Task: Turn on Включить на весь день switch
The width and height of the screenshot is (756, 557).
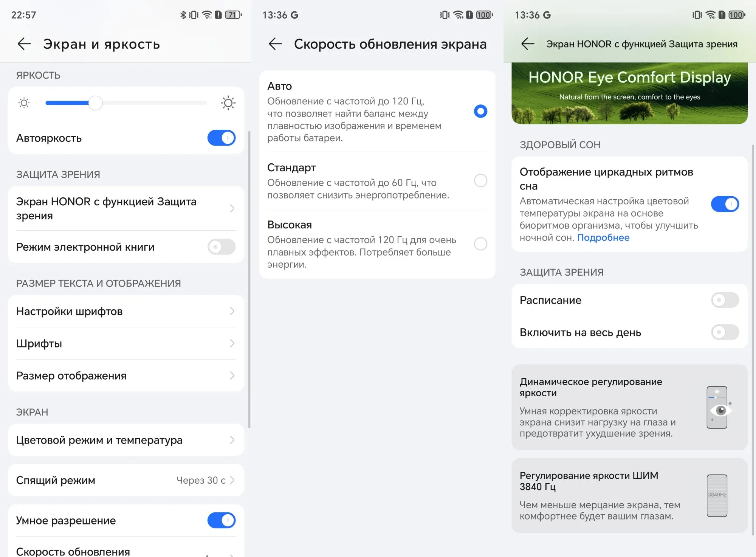Action: (725, 332)
